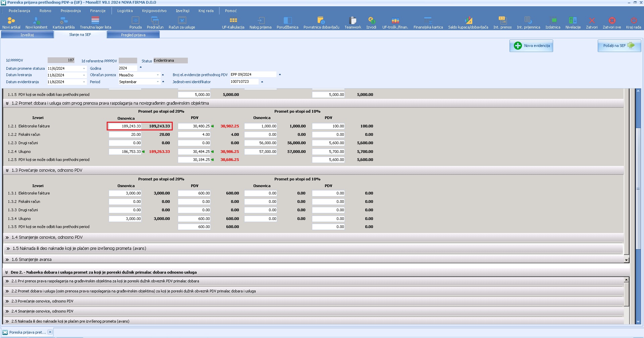Open the Datum evidentiranja date dropdown
The width and height of the screenshot is (644, 338).
click(84, 82)
